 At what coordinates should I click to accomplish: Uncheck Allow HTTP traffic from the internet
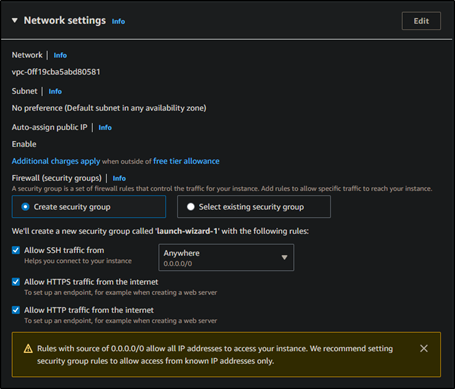pos(16,310)
